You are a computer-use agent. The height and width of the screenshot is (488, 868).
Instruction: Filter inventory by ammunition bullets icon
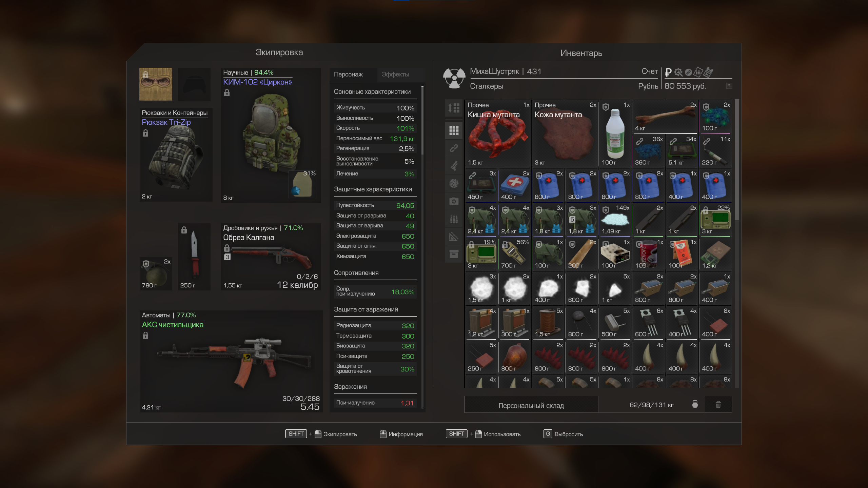point(454,219)
